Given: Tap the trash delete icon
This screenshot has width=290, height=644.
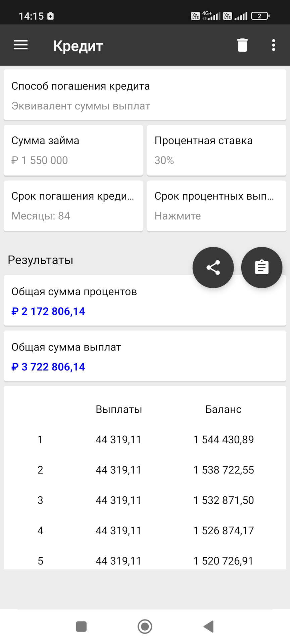Looking at the screenshot, I should tap(242, 45).
